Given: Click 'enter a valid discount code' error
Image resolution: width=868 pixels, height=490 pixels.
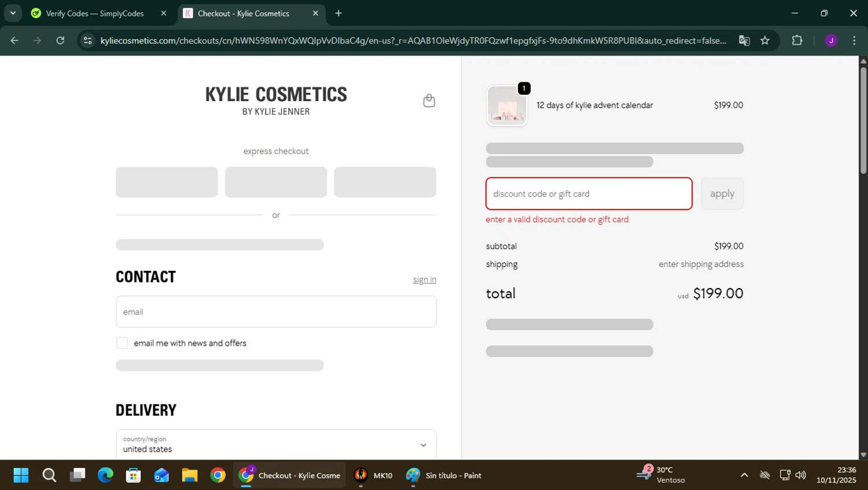Looking at the screenshot, I should (557, 219).
